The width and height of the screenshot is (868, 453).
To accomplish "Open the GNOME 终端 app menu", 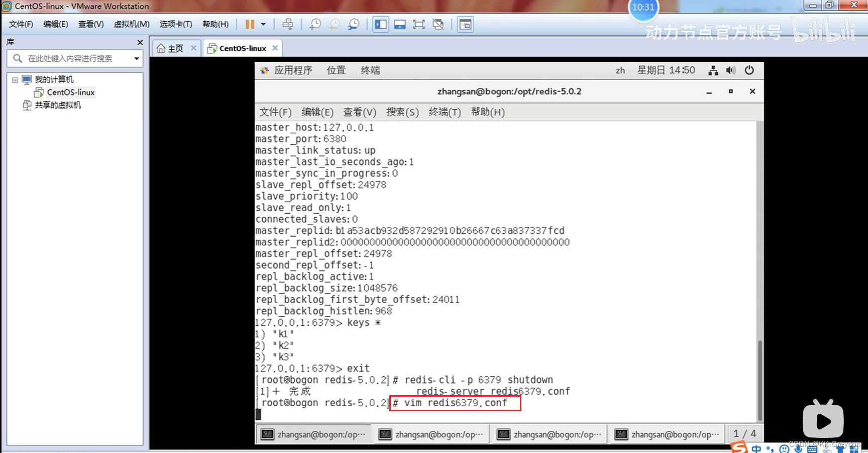I will 370,70.
